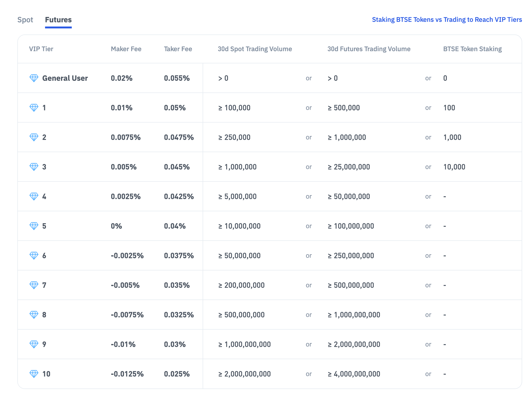
Task: Click the diamond icon for VIP tier 9
Action: point(34,344)
